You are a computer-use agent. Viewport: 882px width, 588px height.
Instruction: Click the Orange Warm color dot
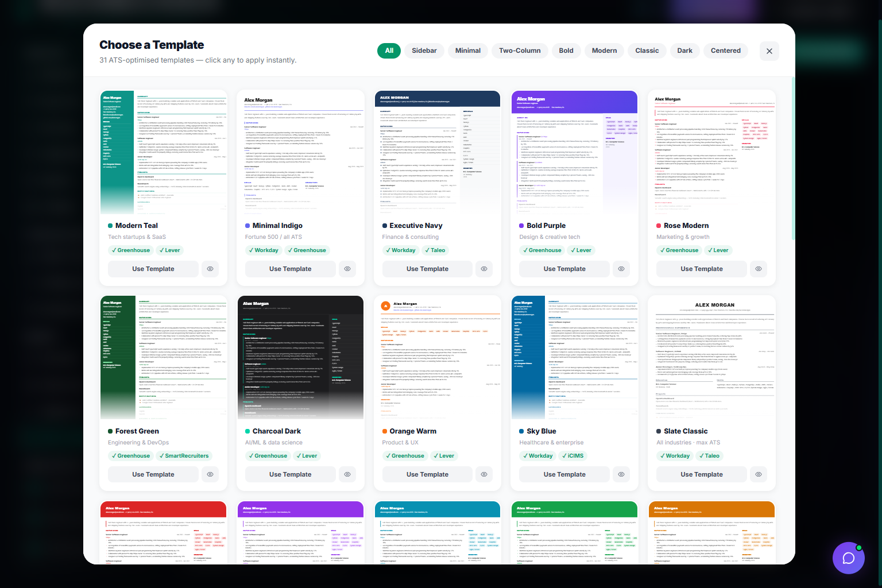tap(385, 431)
